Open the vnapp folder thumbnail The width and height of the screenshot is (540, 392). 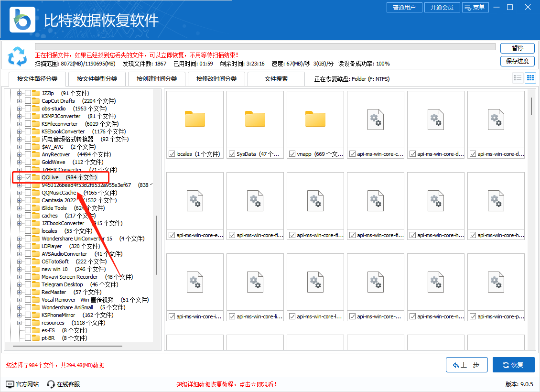(x=315, y=119)
